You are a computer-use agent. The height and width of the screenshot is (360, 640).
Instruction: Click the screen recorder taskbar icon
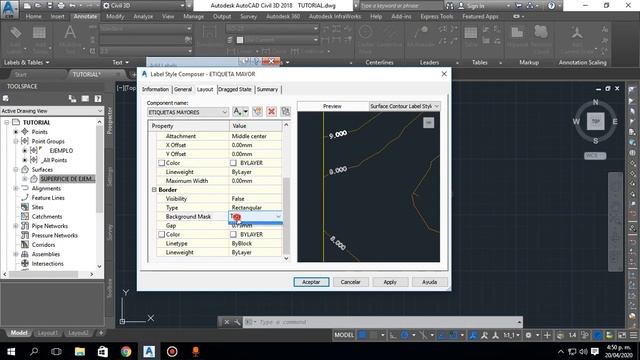(x=172, y=351)
